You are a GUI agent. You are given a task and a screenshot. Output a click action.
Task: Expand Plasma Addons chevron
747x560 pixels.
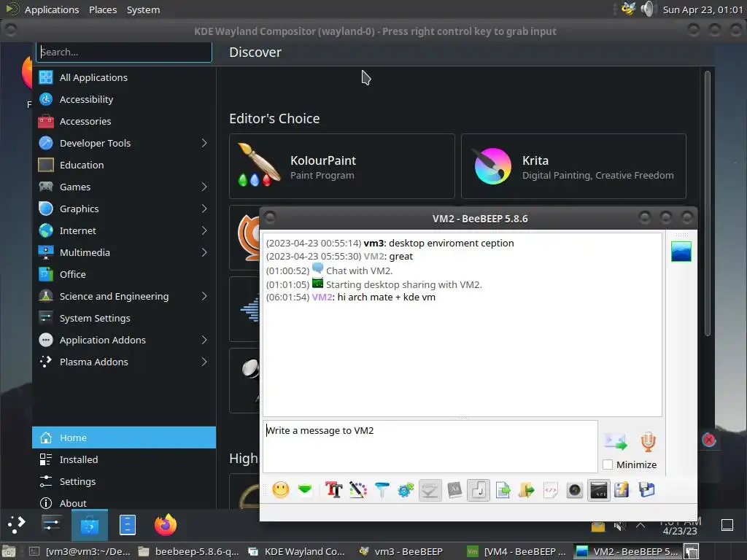[204, 362]
